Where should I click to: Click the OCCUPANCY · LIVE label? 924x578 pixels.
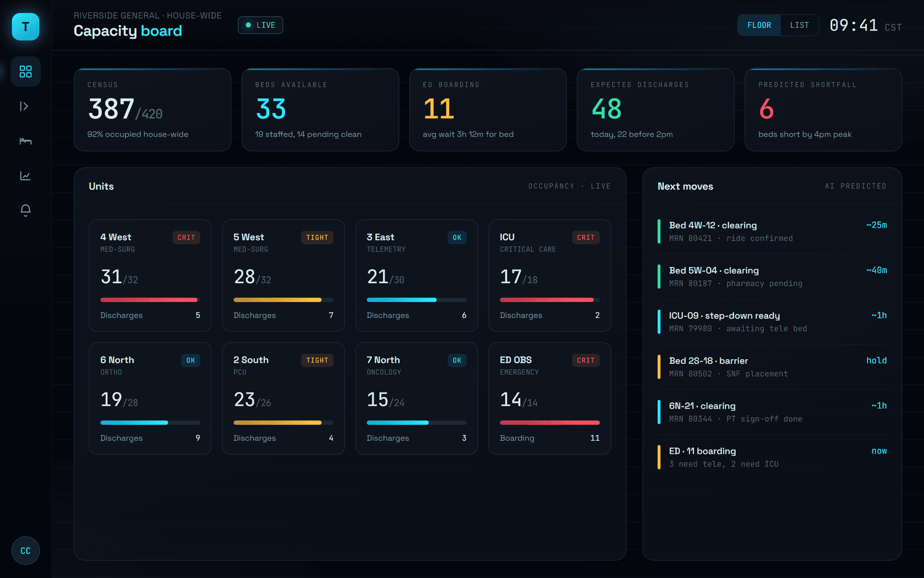coord(569,186)
